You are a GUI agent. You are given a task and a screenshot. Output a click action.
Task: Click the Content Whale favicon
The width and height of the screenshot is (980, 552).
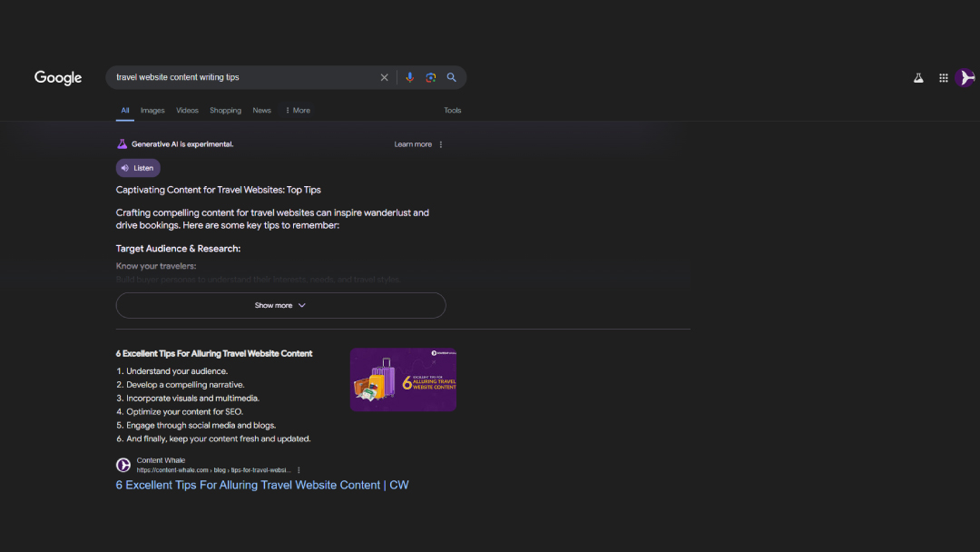123,465
